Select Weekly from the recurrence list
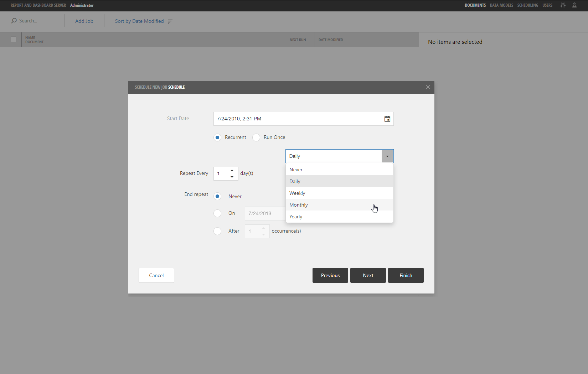The height and width of the screenshot is (374, 588). pos(297,193)
